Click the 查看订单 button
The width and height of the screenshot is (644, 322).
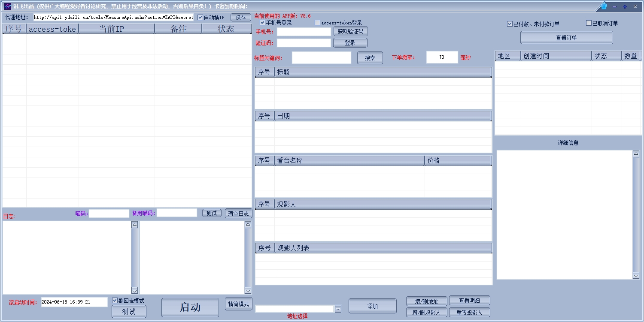point(566,38)
